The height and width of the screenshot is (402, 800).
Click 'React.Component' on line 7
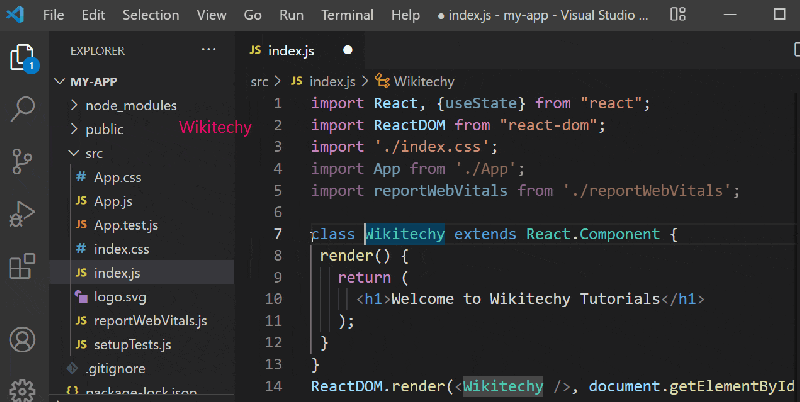click(x=593, y=234)
